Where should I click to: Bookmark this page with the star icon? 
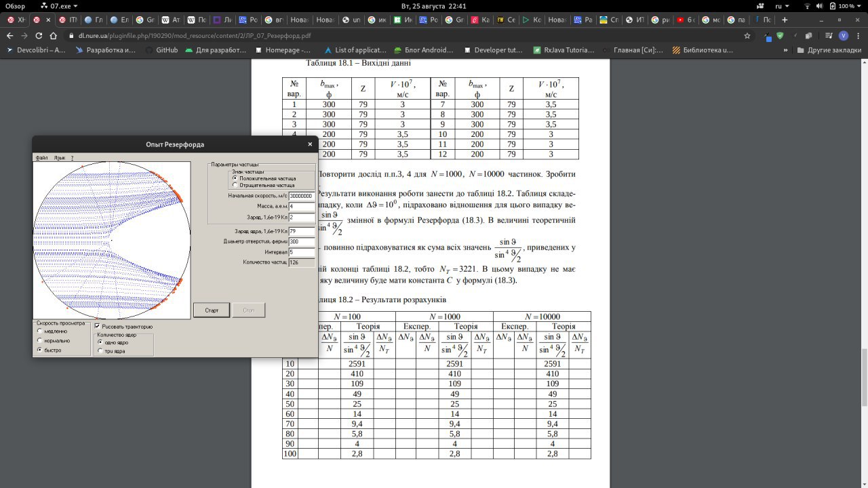click(x=747, y=35)
